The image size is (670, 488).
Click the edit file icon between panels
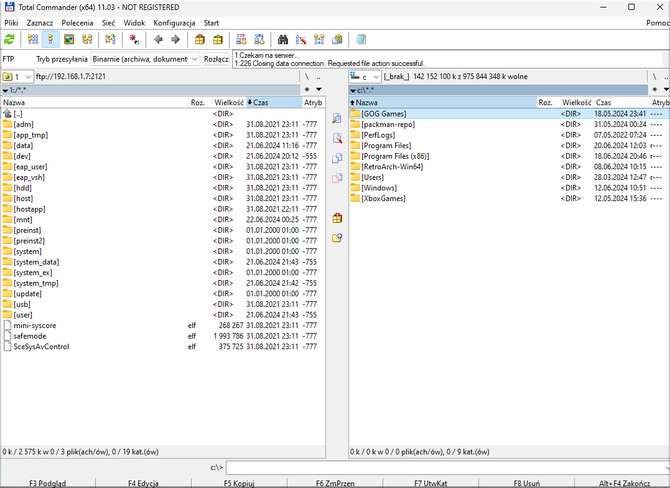[337, 138]
